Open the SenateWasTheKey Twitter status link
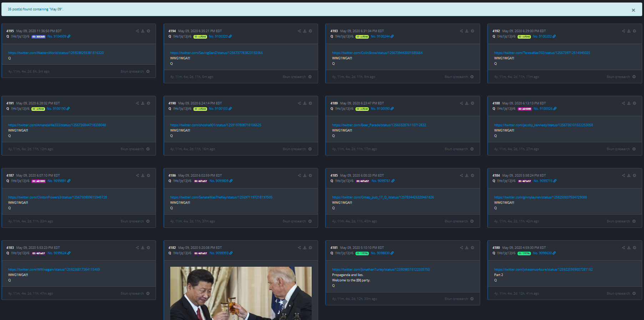 pyautogui.click(x=221, y=197)
